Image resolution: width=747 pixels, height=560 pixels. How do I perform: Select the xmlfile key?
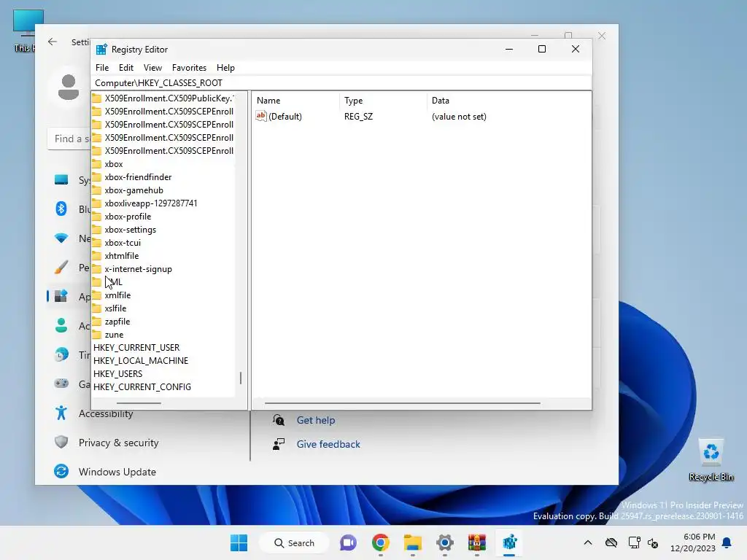click(x=117, y=295)
